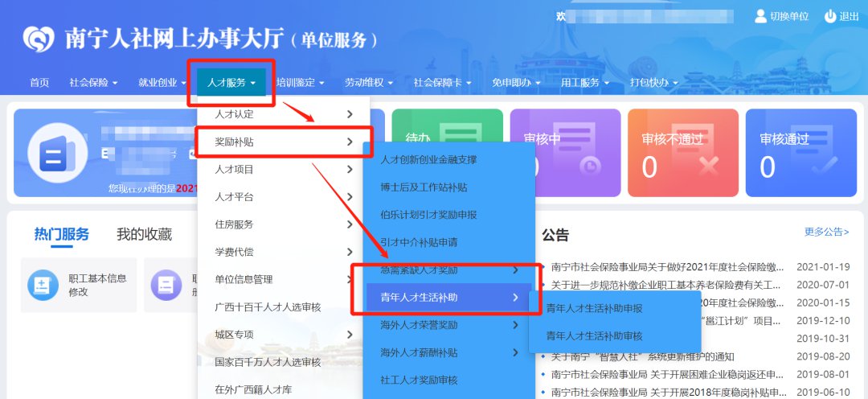Click 南宁人社网上办事大厅 title
This screenshot has width=868, height=399.
coord(175,39)
